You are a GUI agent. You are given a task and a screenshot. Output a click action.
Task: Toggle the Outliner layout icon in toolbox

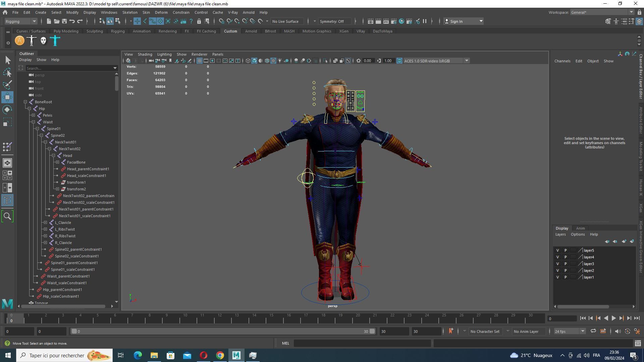(7, 200)
